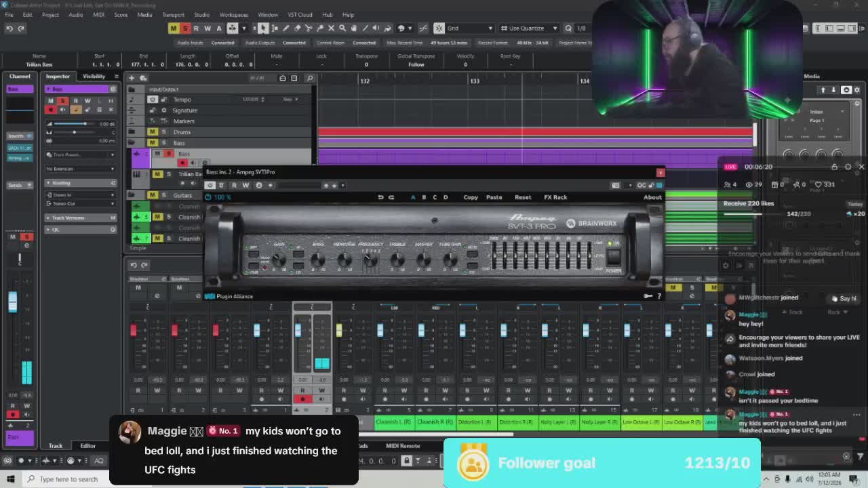
Task: Select the Play speaker tool
Action: coord(377,28)
